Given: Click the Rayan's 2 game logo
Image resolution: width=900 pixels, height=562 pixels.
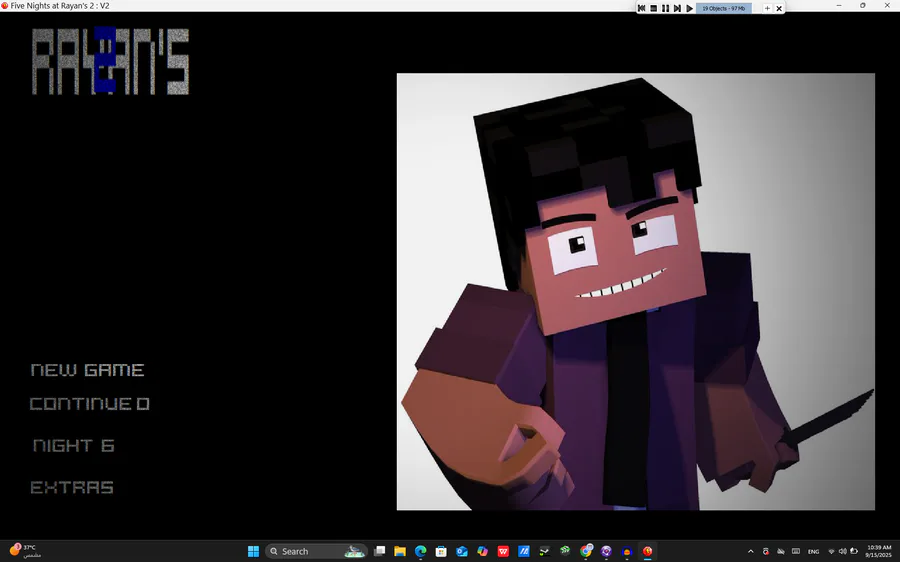Looking at the screenshot, I should [110, 61].
